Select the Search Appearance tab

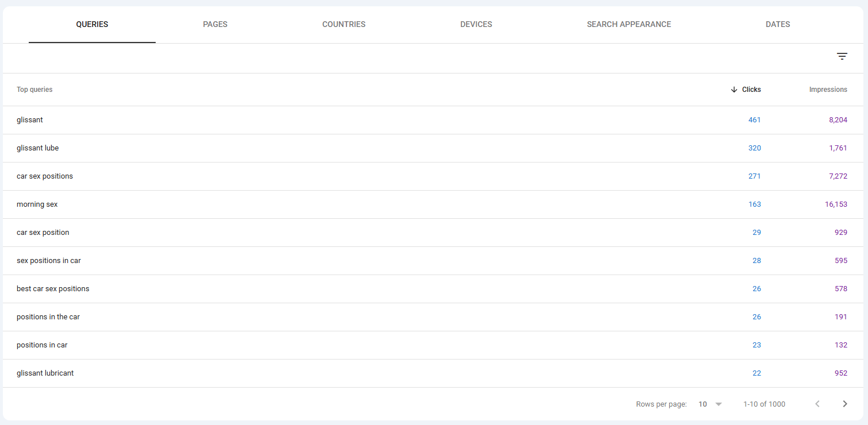click(x=628, y=24)
